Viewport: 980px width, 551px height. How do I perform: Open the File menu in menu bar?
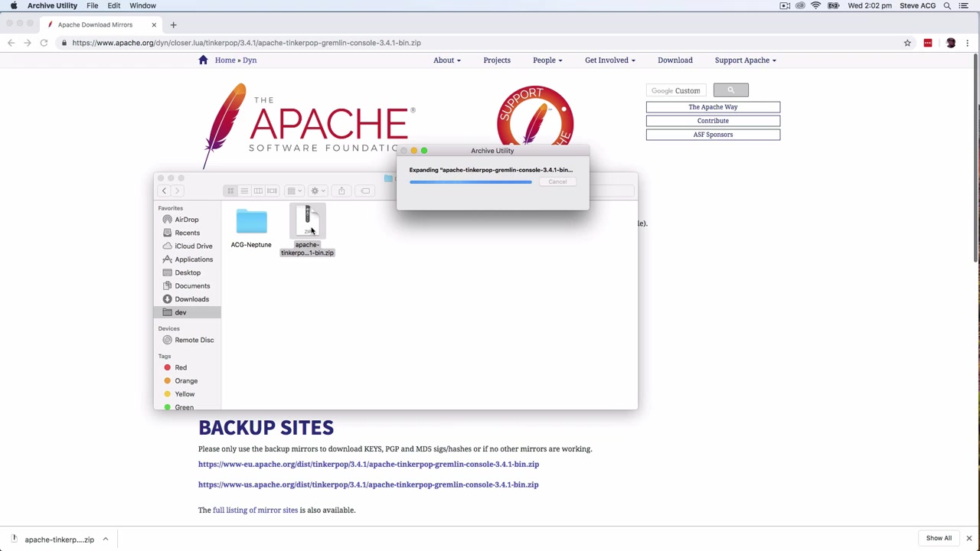click(92, 5)
